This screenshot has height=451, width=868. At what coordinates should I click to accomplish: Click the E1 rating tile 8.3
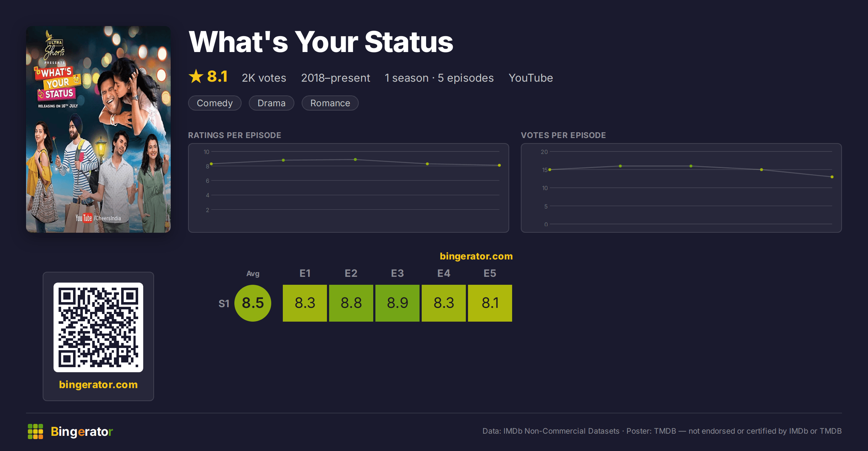305,303
